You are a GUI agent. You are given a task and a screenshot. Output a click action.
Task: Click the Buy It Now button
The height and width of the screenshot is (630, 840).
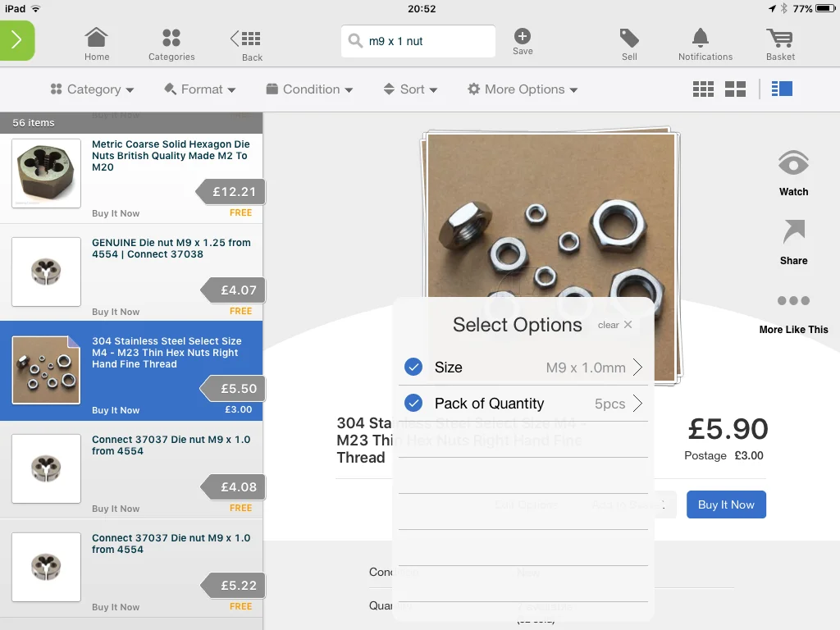(x=726, y=504)
